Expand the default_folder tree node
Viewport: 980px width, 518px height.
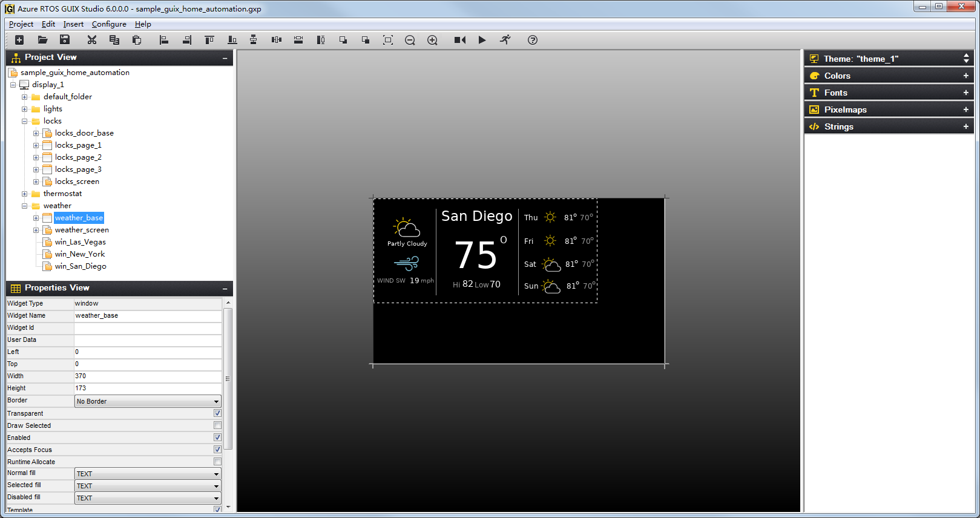[x=24, y=97]
